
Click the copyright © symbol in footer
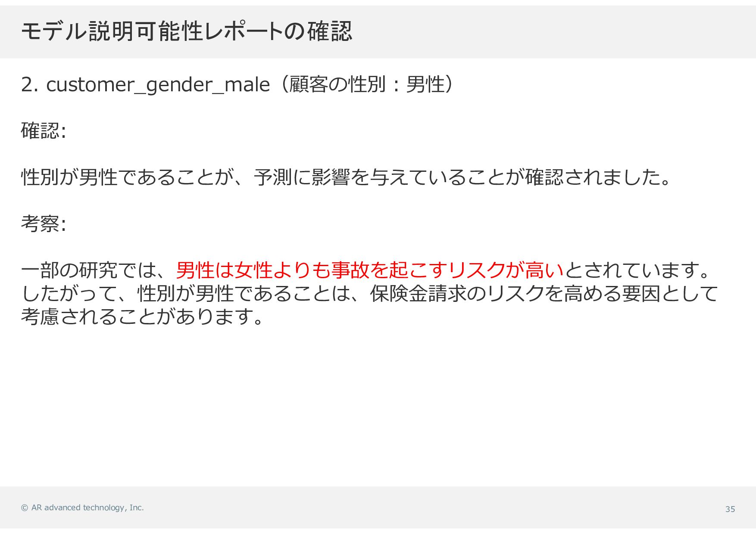tap(25, 508)
